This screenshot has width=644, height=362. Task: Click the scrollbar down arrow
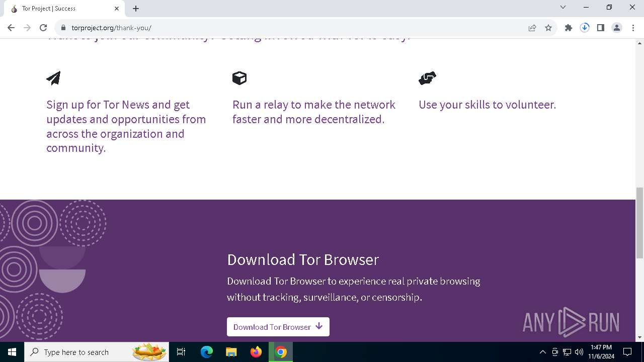[639, 337]
